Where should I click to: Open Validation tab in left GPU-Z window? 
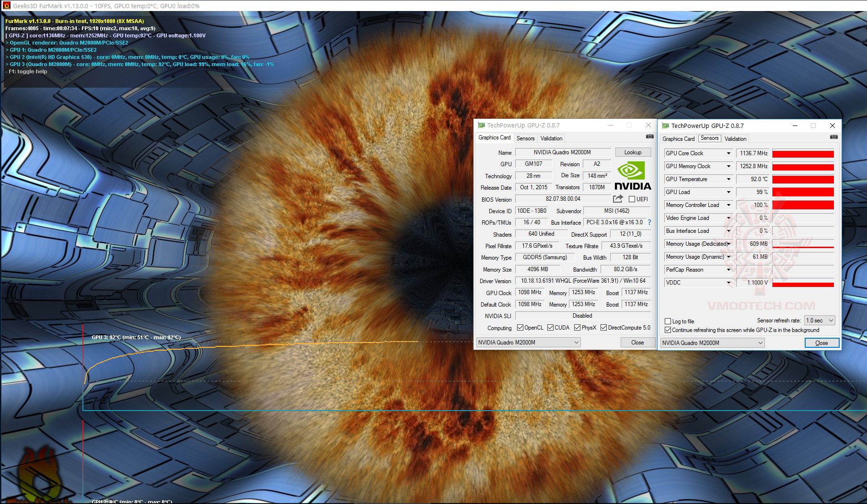[x=551, y=138]
